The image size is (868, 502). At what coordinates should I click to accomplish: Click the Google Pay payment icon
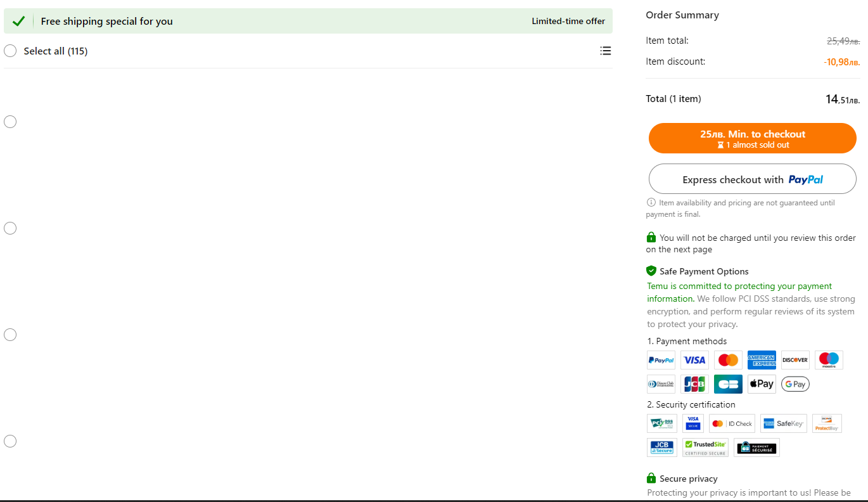(x=795, y=384)
